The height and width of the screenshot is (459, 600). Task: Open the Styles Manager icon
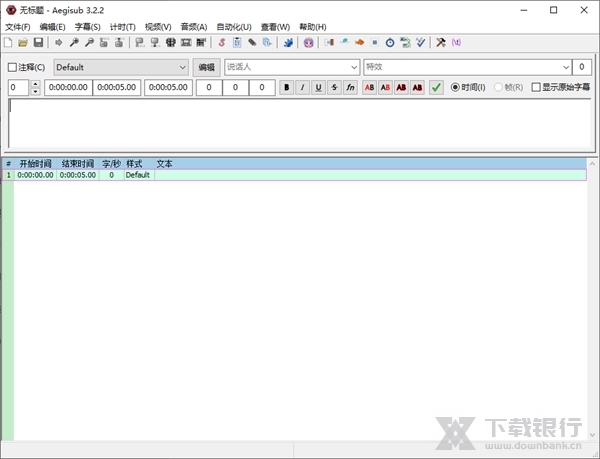point(222,43)
